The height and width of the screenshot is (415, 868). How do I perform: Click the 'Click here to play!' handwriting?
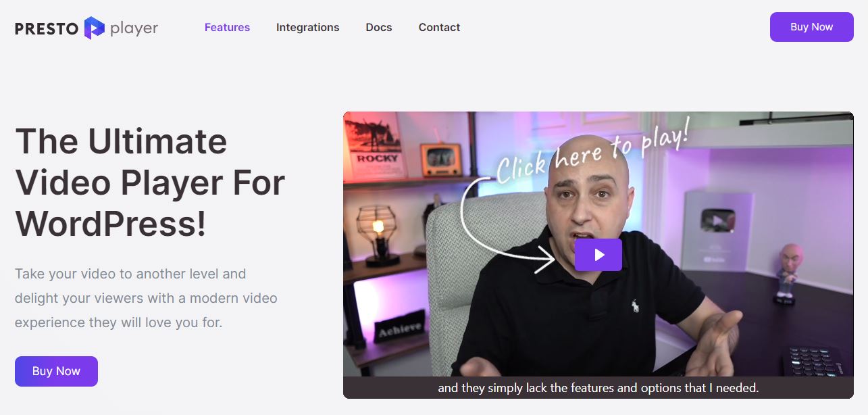(x=593, y=153)
